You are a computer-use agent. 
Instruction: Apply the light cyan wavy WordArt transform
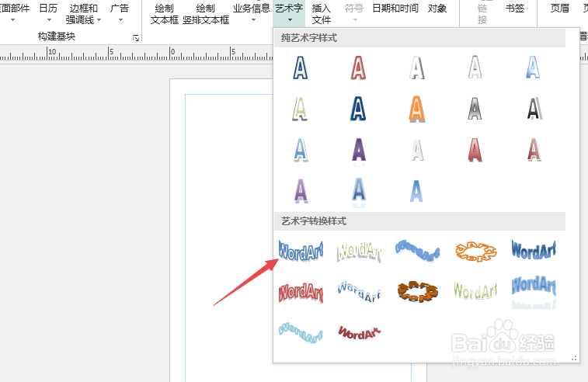301,332
